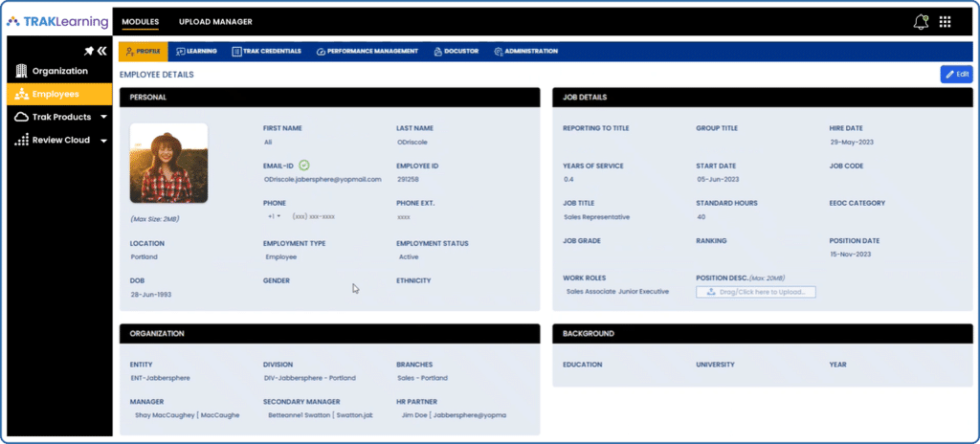
Task: Click the notification bell icon
Action: pyautogui.click(x=921, y=22)
